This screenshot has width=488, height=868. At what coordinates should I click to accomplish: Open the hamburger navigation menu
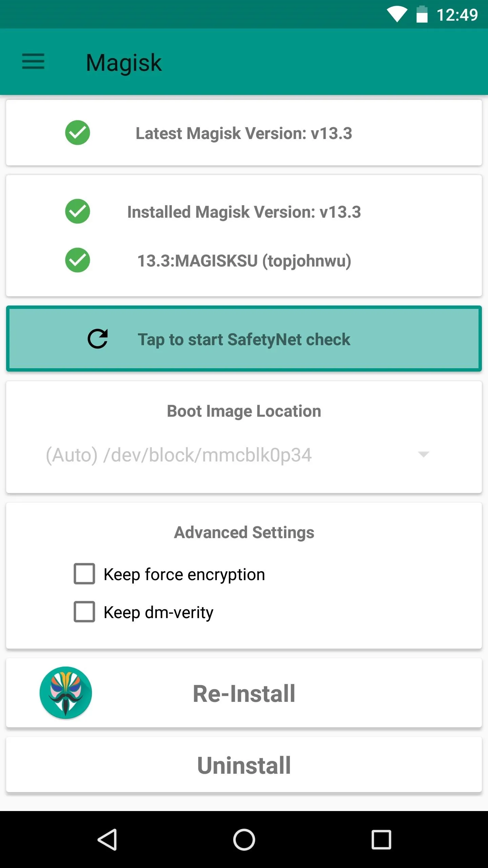[x=33, y=61]
